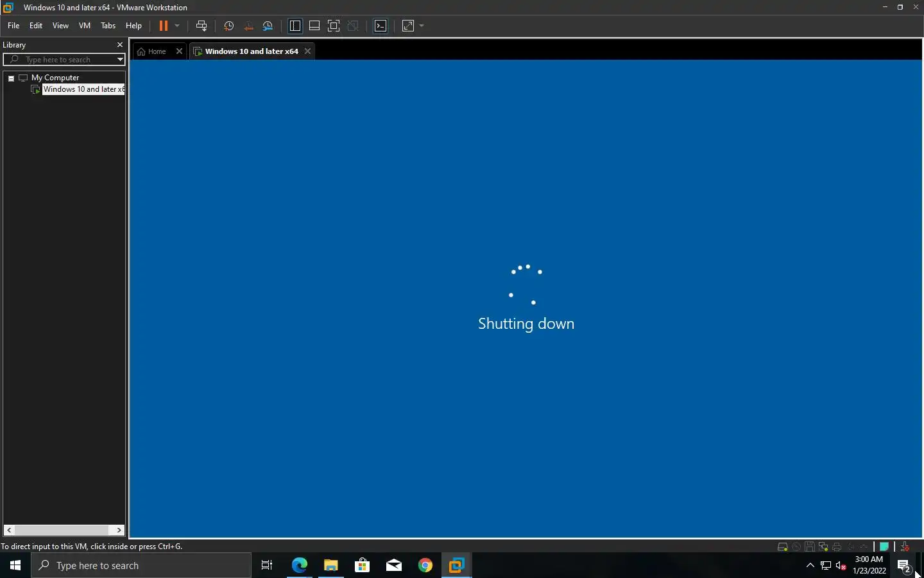Screen dimensions: 924x578
Task: Open the File menu
Action: click(13, 26)
